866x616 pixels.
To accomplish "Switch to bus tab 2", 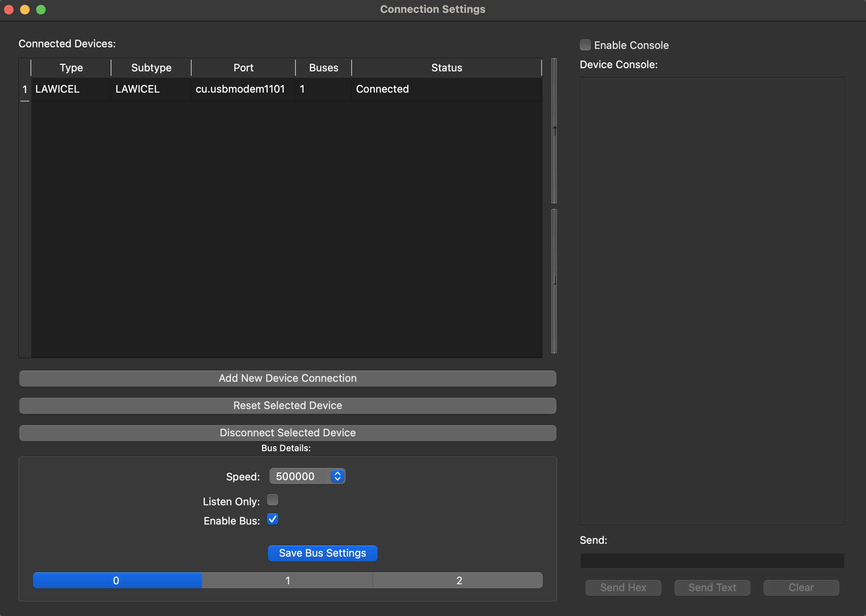I will (x=459, y=580).
